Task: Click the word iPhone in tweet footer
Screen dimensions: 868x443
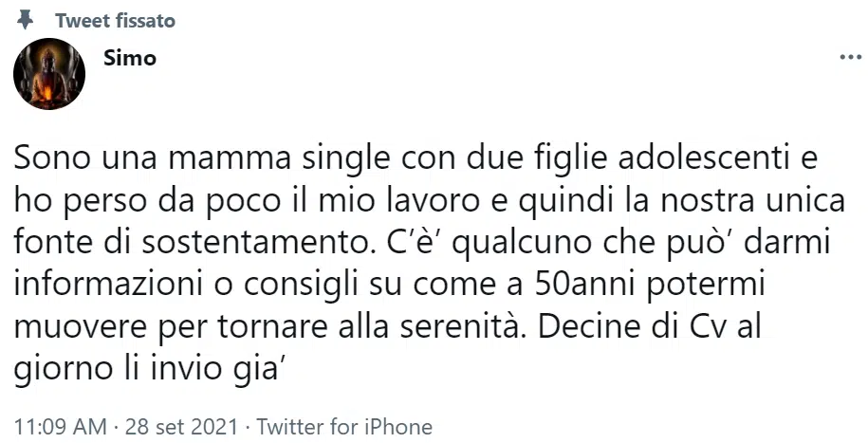Action: pos(398,427)
